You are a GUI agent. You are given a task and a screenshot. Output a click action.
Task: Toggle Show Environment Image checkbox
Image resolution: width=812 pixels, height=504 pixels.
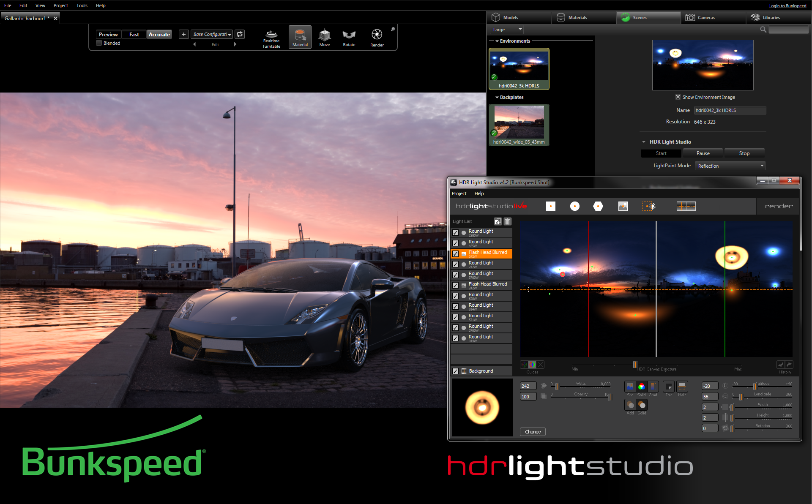678,97
